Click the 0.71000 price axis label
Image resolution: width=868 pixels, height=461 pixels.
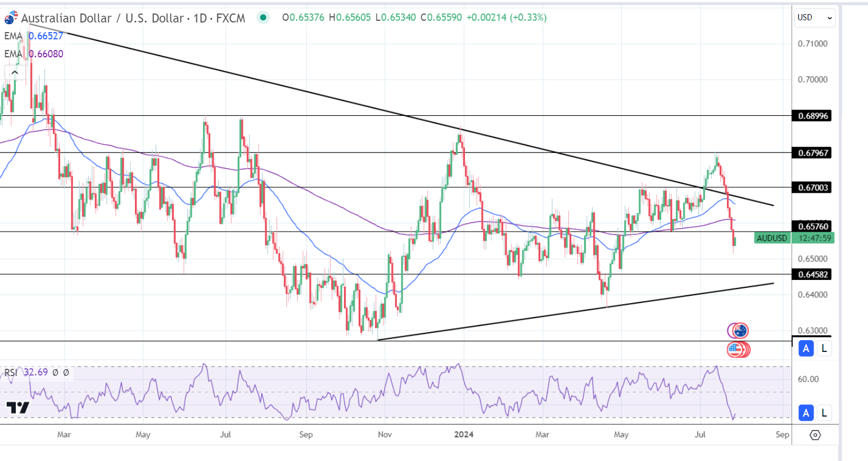click(x=813, y=43)
